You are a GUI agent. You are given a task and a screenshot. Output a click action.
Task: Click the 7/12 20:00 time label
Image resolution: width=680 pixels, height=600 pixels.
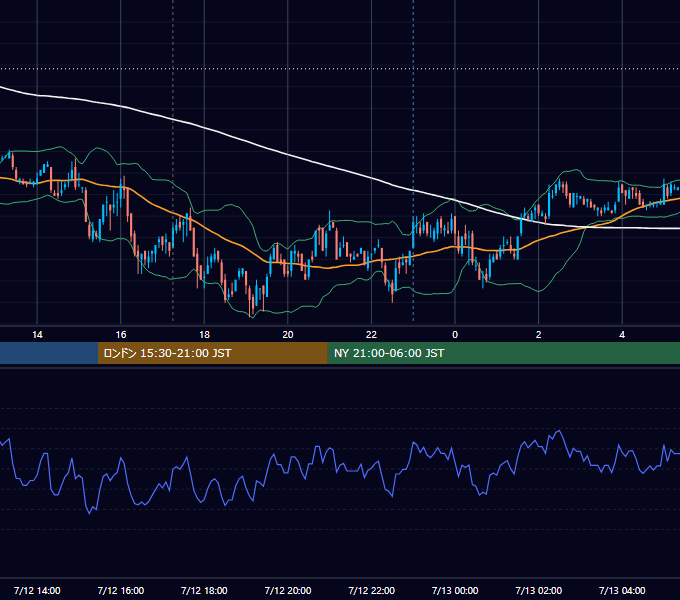pyautogui.click(x=288, y=590)
